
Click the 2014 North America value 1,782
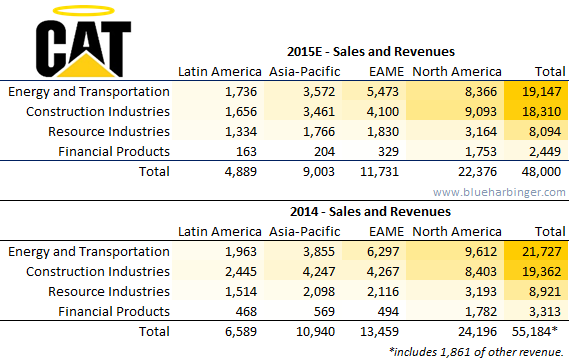click(481, 311)
